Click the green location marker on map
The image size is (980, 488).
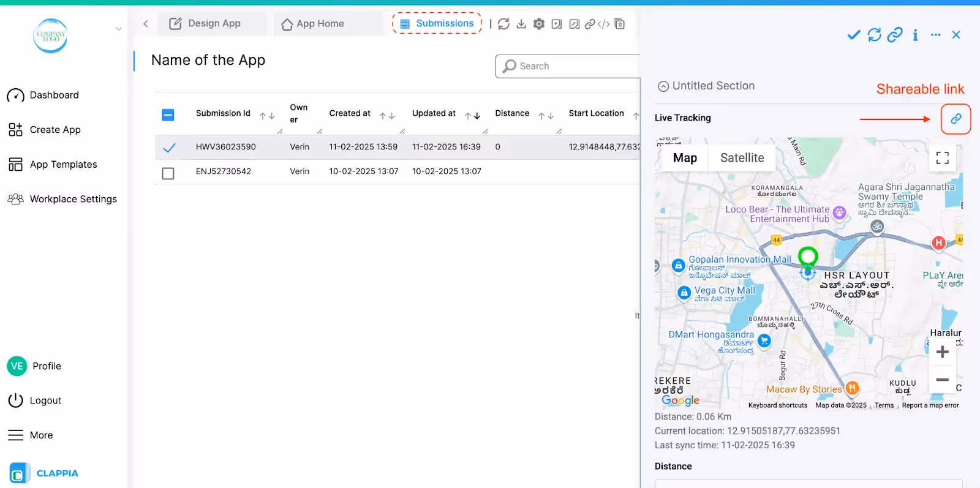[808, 257]
